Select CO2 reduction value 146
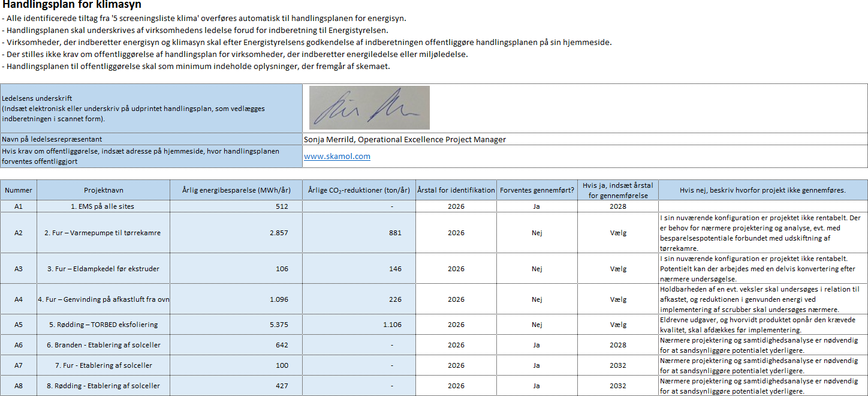The width and height of the screenshot is (868, 396). click(x=359, y=269)
